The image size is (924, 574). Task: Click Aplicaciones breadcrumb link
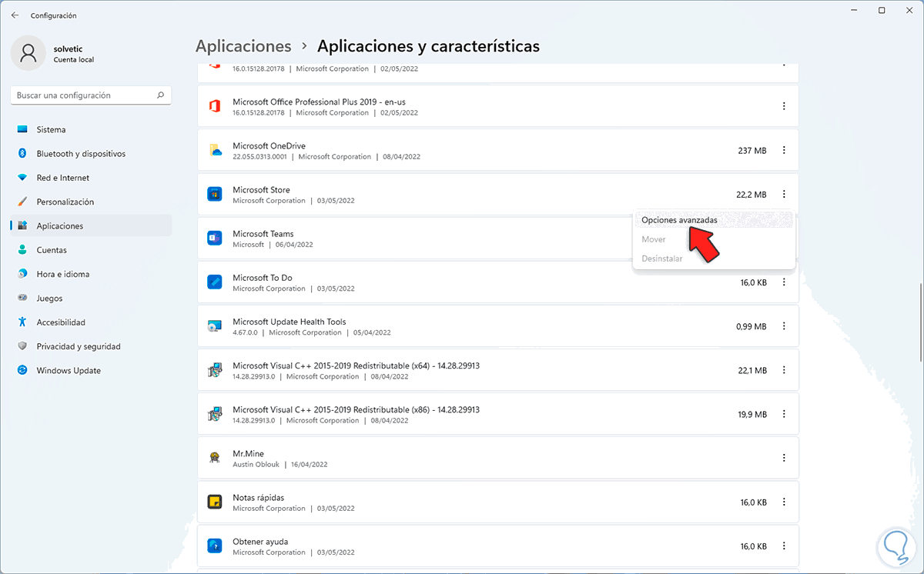coord(243,46)
